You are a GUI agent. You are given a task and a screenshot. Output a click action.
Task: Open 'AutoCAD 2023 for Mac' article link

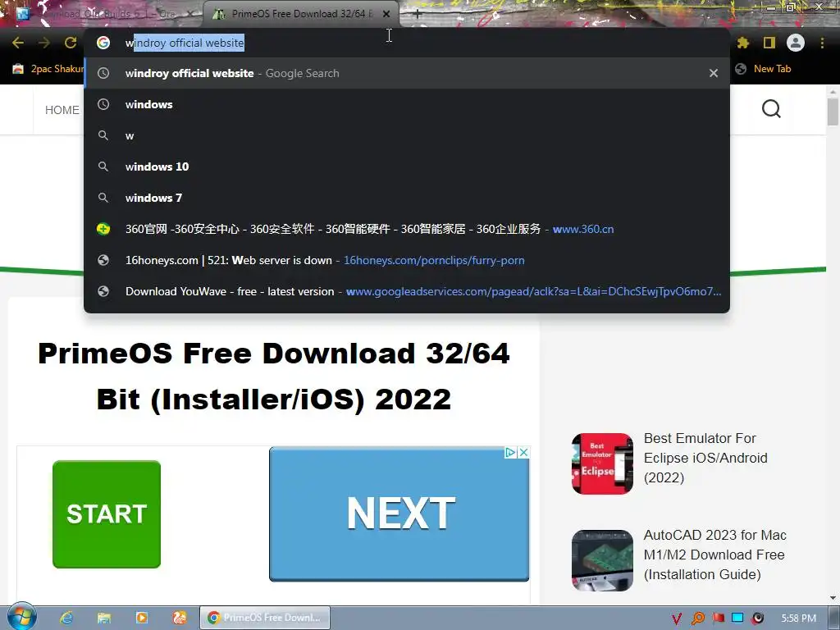point(714,555)
